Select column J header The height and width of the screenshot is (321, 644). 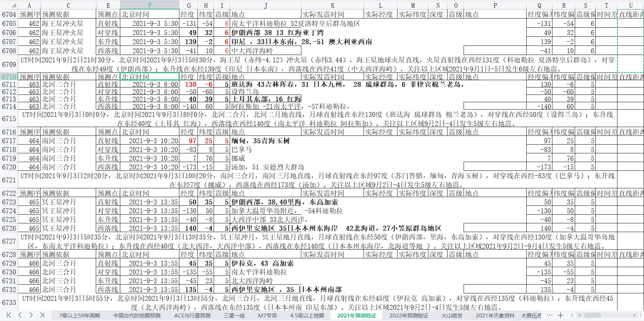tap(265, 5)
